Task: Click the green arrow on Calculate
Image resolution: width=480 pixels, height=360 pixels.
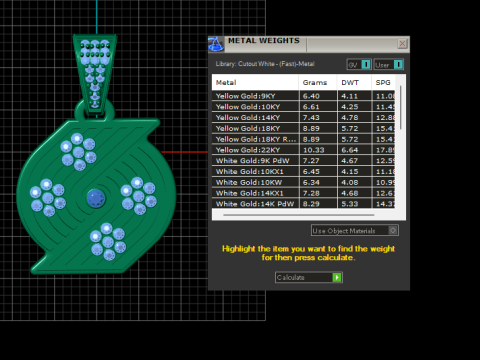Action: click(337, 277)
